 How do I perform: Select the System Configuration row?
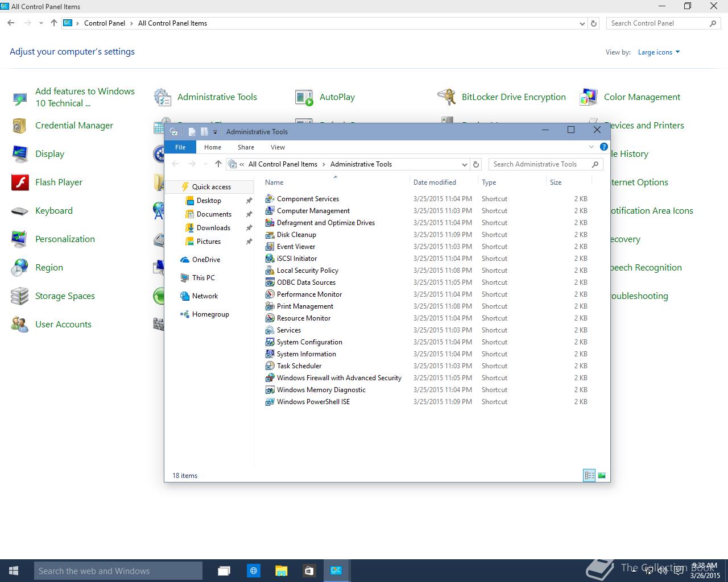[x=427, y=342]
